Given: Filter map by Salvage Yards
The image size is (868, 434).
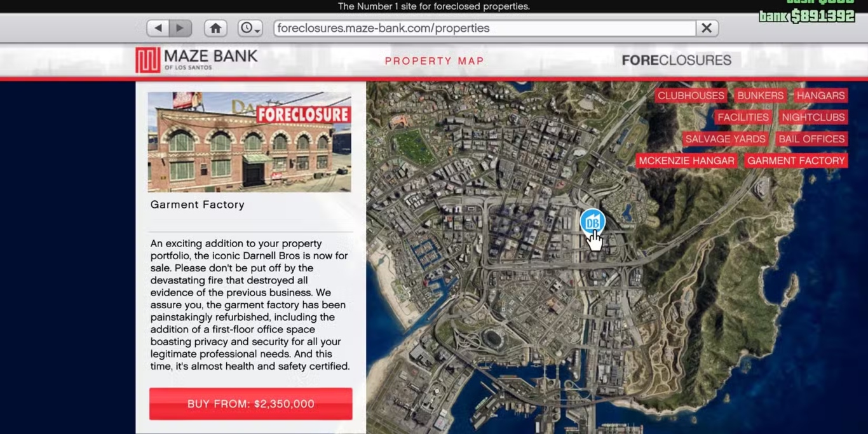Looking at the screenshot, I should 726,139.
